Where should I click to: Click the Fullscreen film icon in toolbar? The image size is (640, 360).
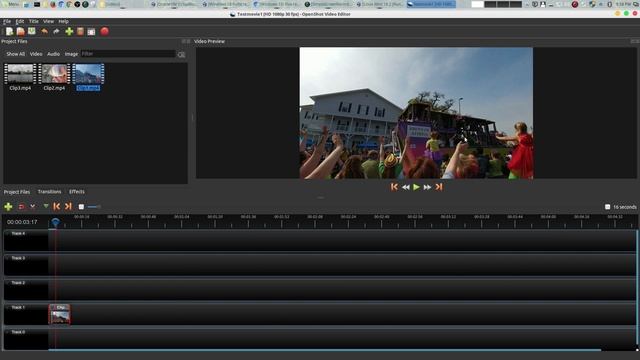tap(91, 31)
